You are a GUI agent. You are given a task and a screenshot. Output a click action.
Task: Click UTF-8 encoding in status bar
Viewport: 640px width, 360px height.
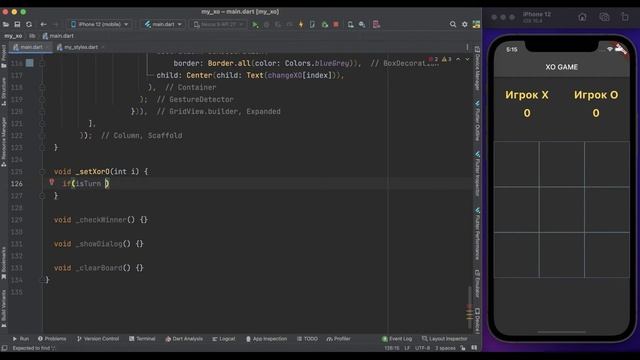[x=422, y=348]
